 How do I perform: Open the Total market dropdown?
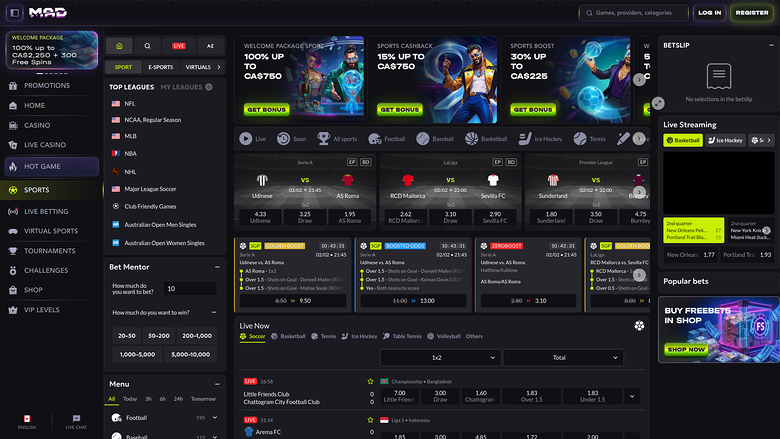pyautogui.click(x=563, y=357)
